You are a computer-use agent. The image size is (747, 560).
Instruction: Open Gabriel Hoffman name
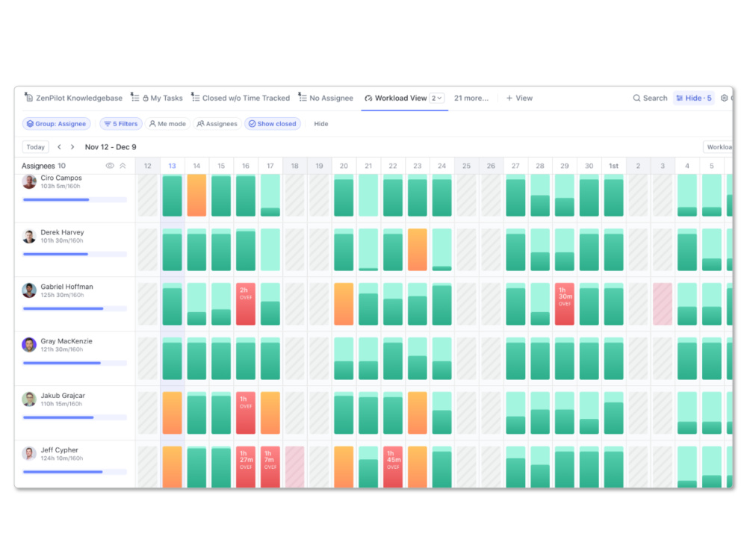[66, 287]
